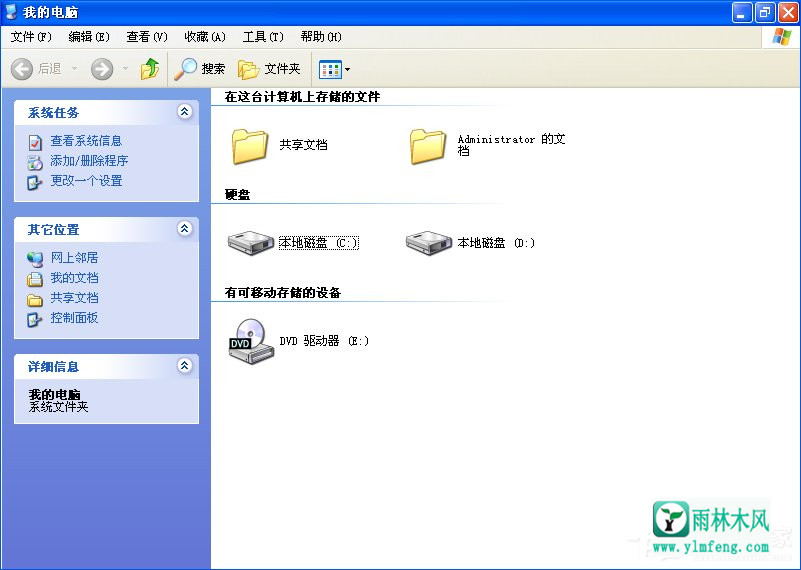
Task: Open the 文件(F) menu
Action: pos(31,37)
